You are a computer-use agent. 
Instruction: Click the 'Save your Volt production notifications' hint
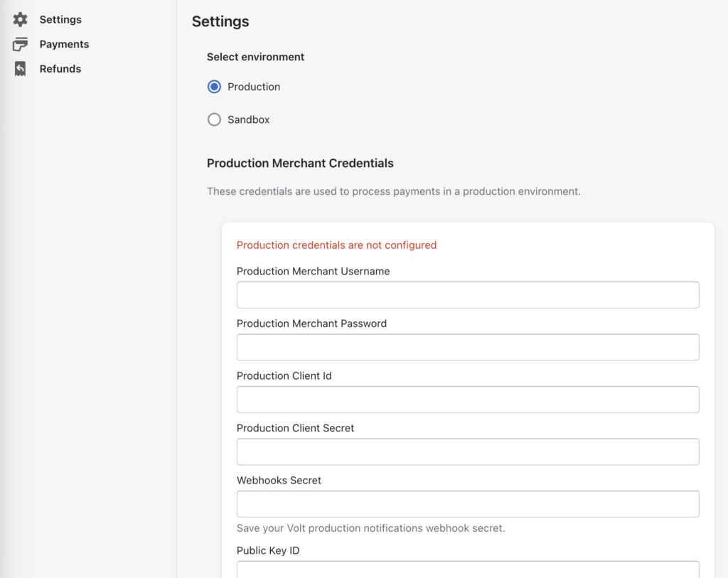coord(371,528)
